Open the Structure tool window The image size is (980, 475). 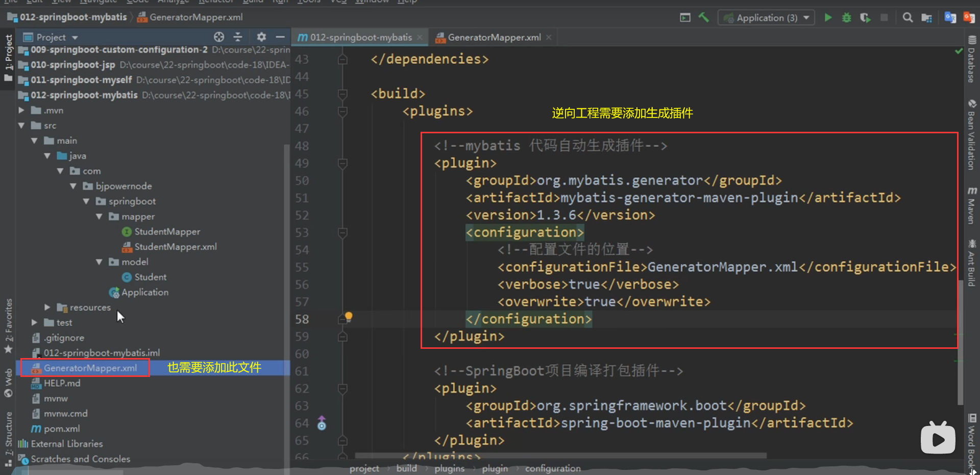[x=8, y=438]
